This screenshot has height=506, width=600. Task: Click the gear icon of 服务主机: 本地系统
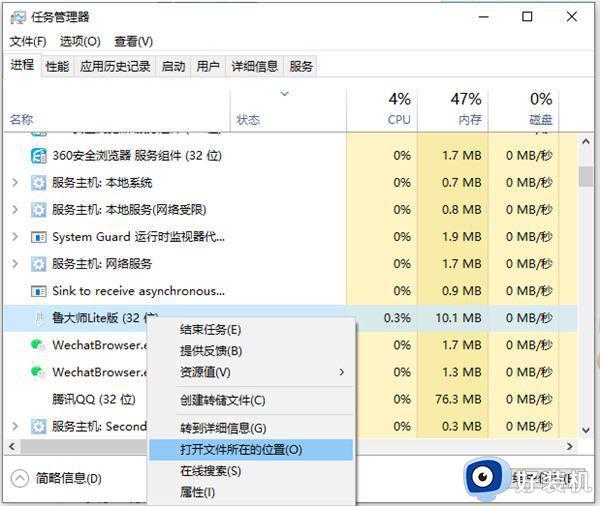pos(38,183)
